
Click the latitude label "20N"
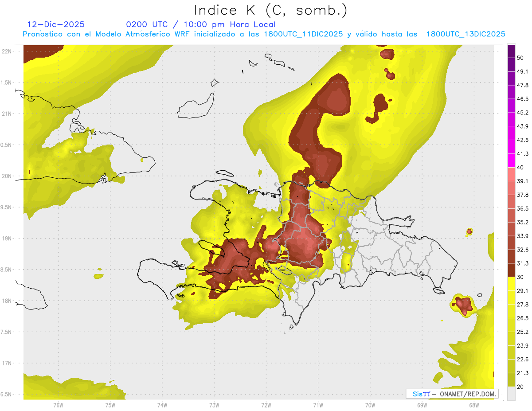point(7,176)
